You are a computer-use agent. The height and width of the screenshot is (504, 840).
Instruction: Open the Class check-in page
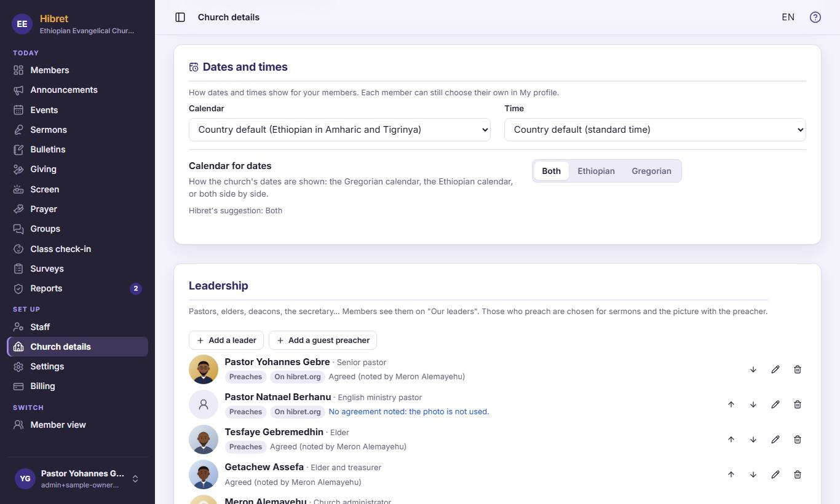tap(77, 249)
